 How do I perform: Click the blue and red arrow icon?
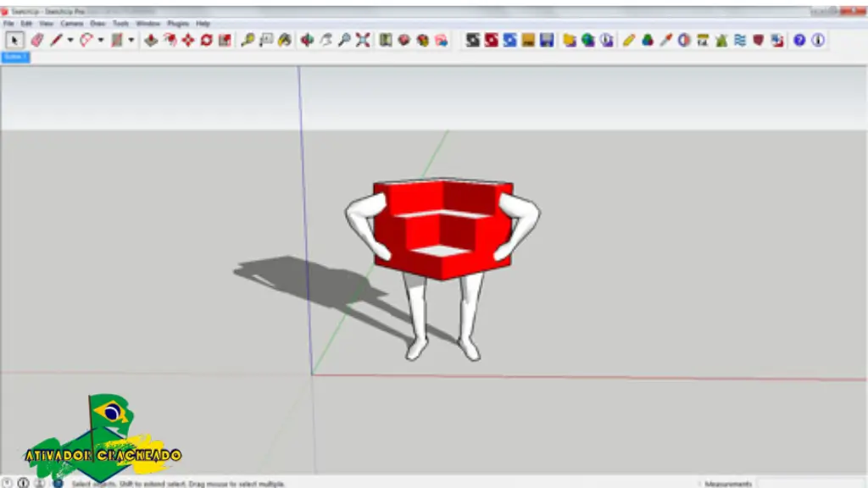[x=777, y=40]
